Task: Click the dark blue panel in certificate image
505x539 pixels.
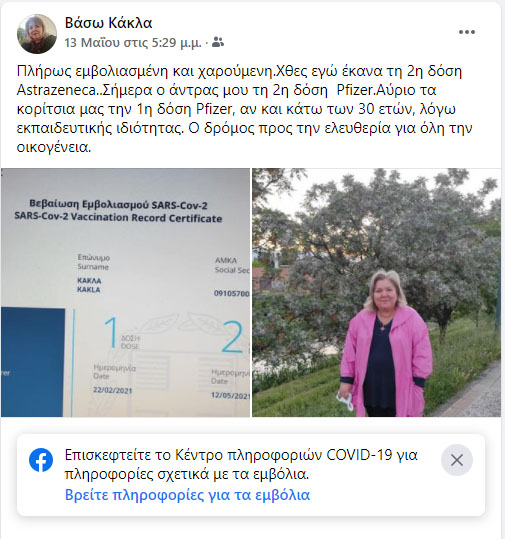Action: pyautogui.click(x=33, y=362)
